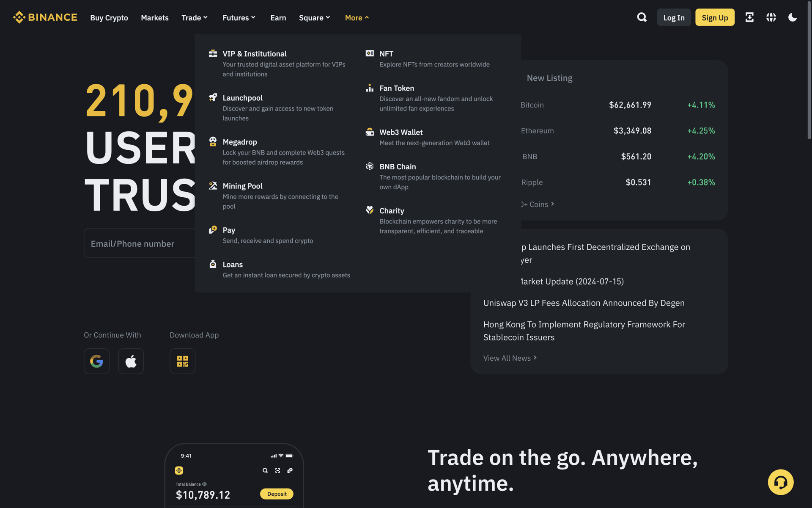Continue with Apple icon button
The height and width of the screenshot is (508, 812).
click(x=131, y=361)
